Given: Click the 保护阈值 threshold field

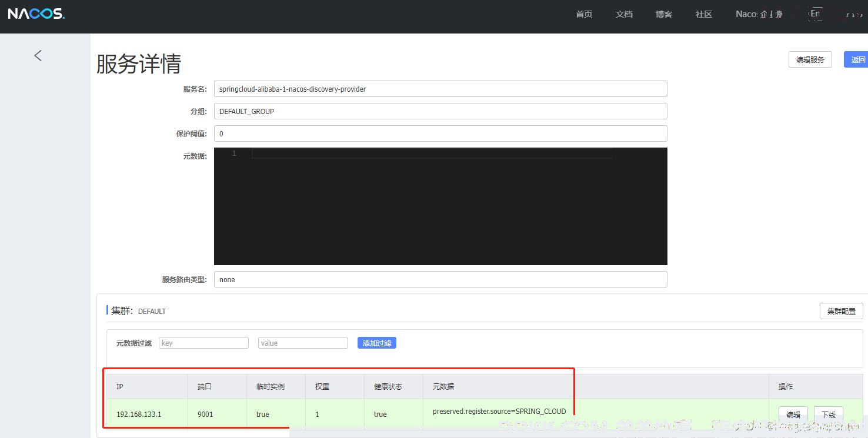Looking at the screenshot, I should [440, 133].
